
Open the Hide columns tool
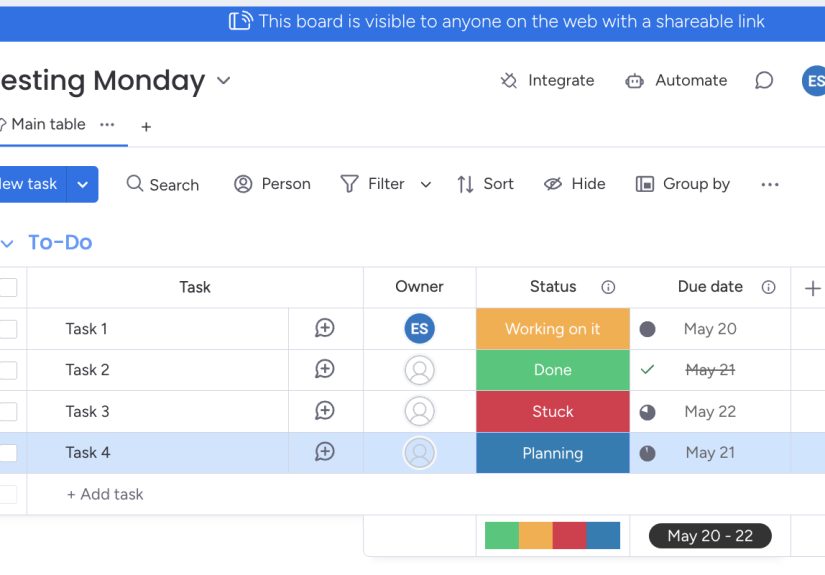(574, 184)
